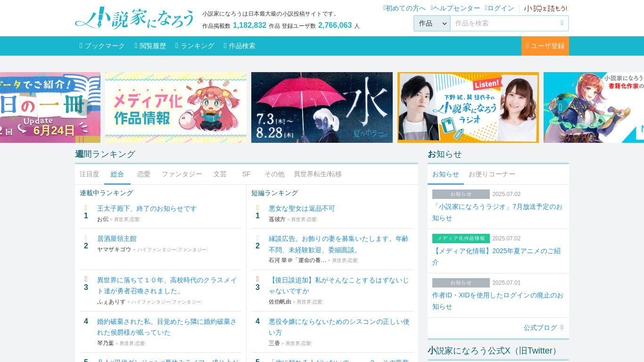644x362 pixels.
Task: Click the 連載中ランキング heading
Action: click(x=107, y=193)
